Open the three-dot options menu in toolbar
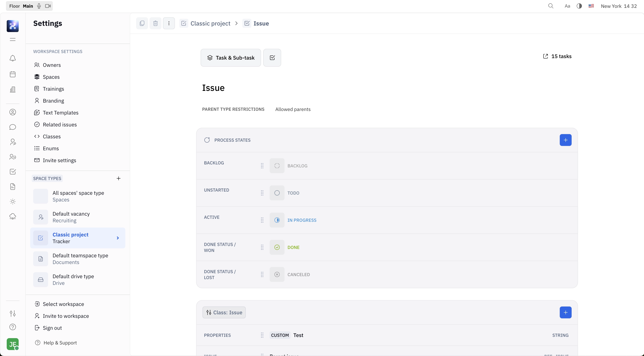 pos(169,23)
